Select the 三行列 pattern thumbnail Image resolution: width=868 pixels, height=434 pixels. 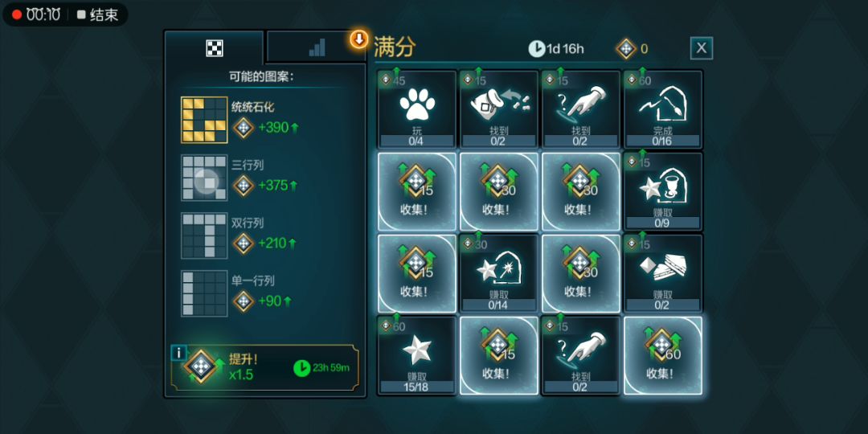(x=204, y=178)
